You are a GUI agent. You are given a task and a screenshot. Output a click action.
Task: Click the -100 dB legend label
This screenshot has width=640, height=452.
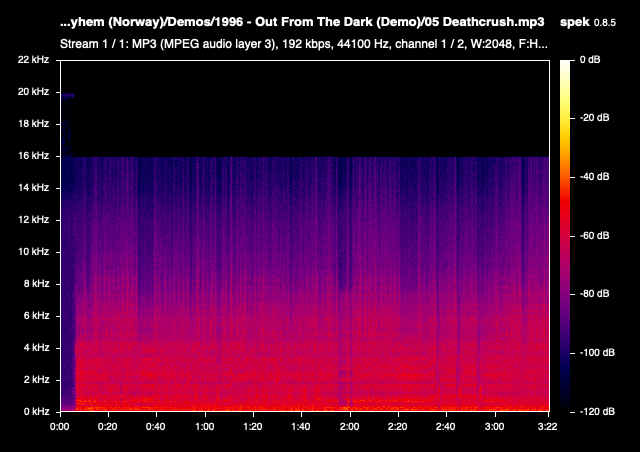coord(597,353)
